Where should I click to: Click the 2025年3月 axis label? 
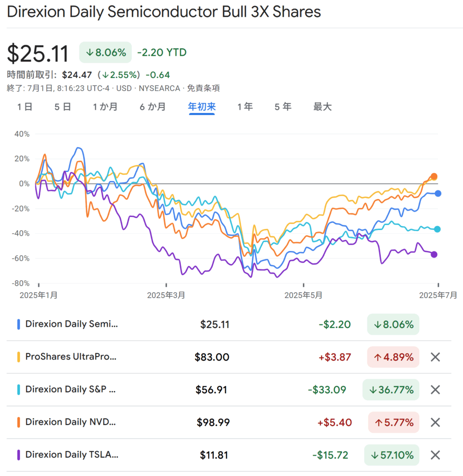(166, 295)
